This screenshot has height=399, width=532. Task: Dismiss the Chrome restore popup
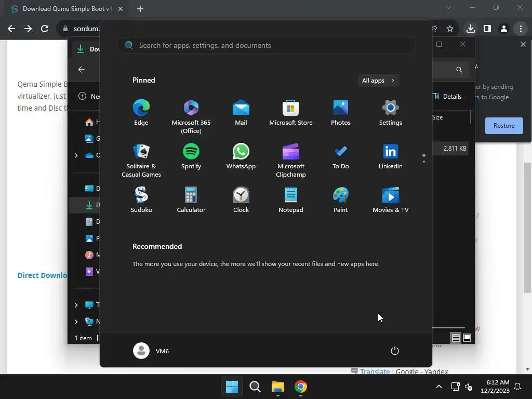point(523,44)
